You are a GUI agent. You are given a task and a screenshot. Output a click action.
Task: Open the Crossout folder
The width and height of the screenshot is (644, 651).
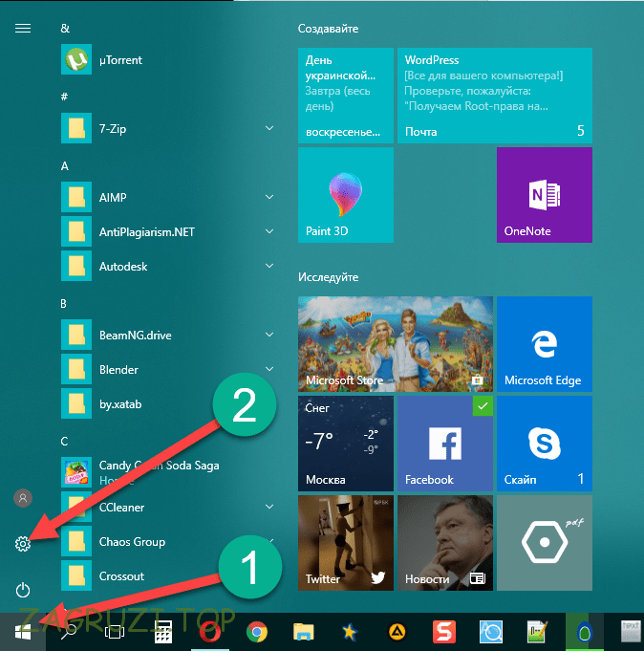point(167,575)
